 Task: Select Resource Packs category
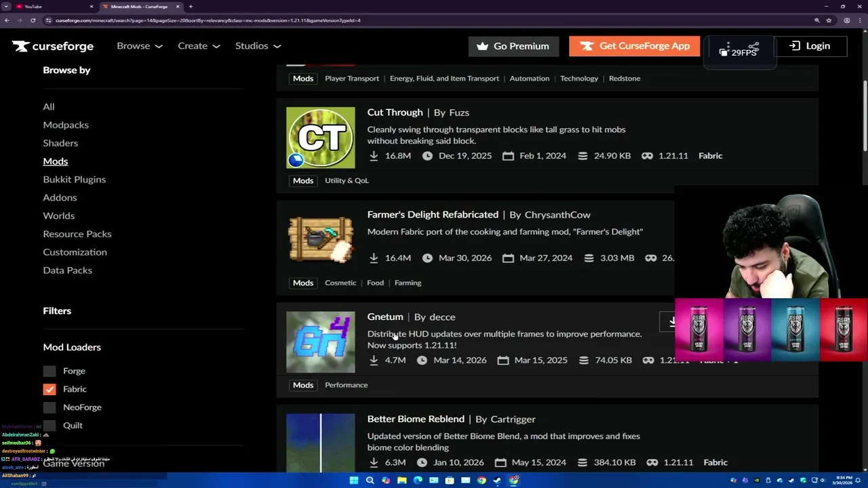coord(77,234)
